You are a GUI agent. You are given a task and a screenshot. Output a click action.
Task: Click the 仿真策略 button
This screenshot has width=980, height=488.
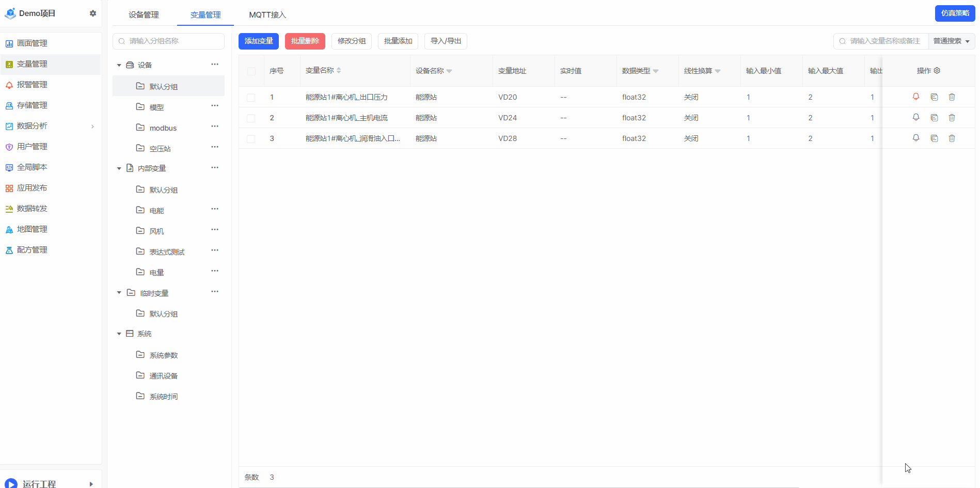pos(955,13)
